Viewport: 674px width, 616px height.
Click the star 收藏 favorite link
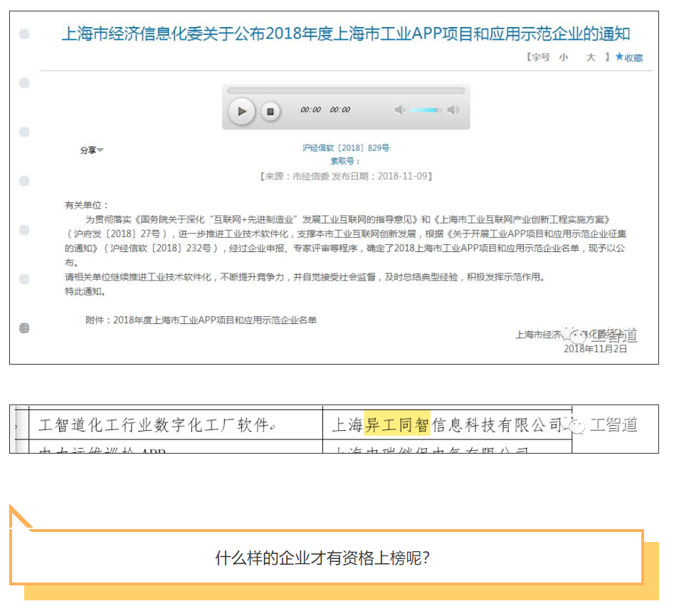click(x=629, y=58)
